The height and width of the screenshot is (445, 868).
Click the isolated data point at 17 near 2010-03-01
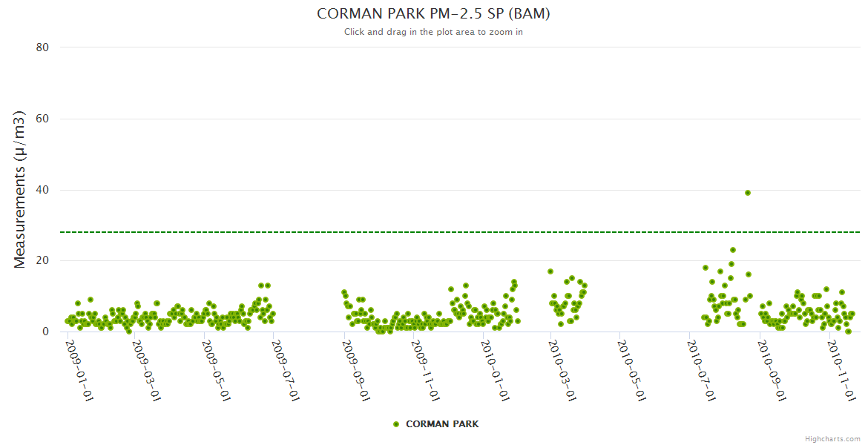point(550,271)
